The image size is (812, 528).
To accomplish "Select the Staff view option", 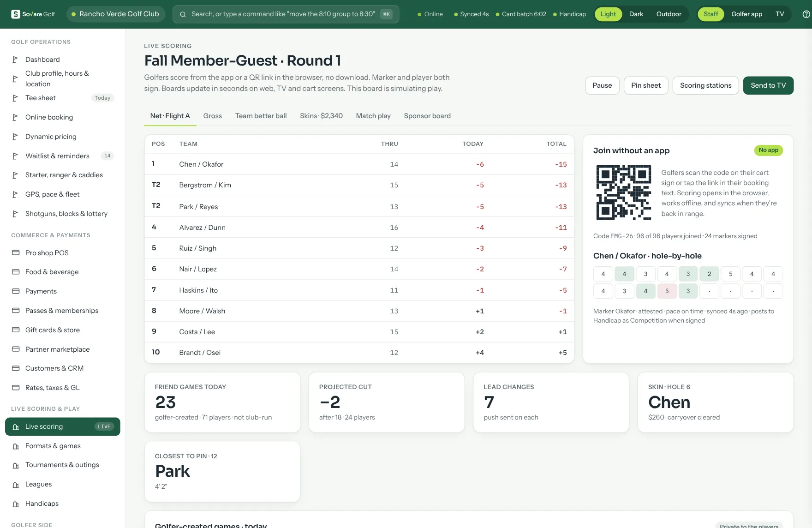I will tap(710, 14).
